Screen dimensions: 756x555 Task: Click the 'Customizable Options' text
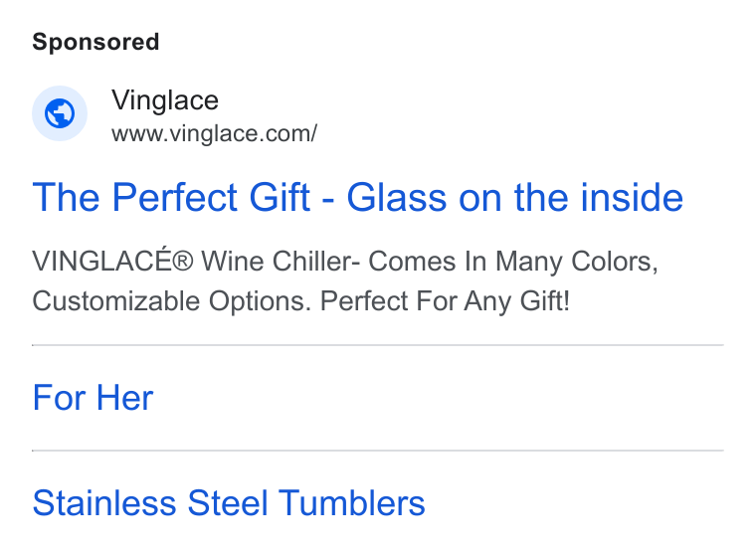tap(169, 301)
